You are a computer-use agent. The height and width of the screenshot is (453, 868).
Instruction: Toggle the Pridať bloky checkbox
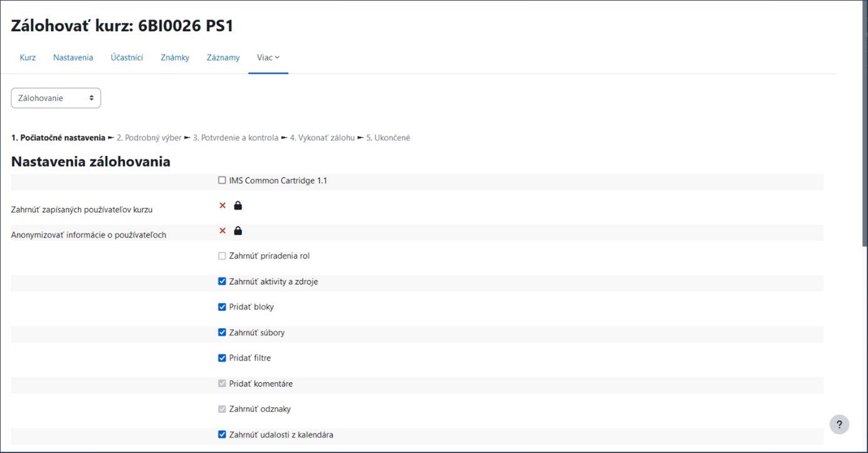[222, 307]
